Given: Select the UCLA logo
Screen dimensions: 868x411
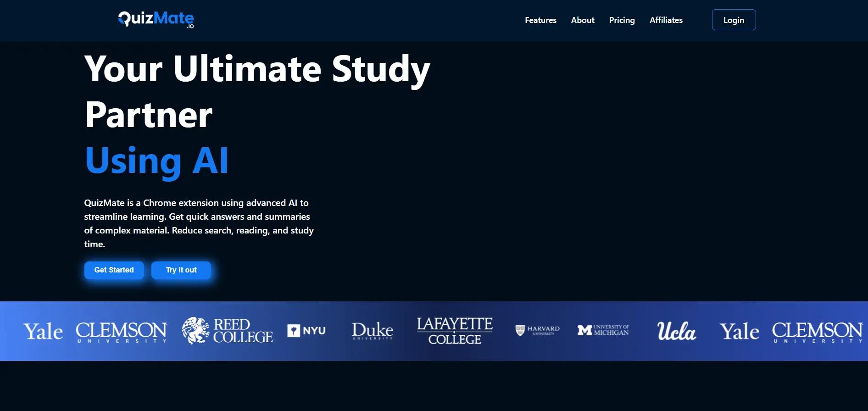Looking at the screenshot, I should point(677,331).
